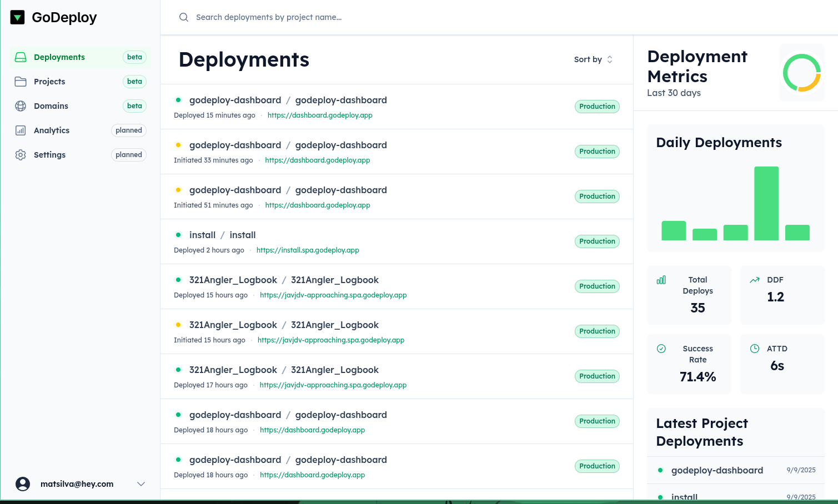This screenshot has width=838, height=504.
Task: Click the search magnifier icon
Action: point(184,17)
